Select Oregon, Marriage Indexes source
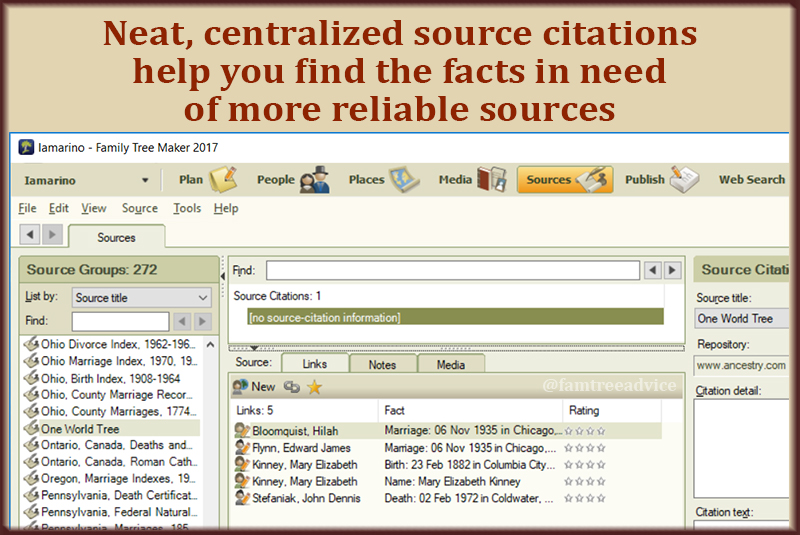 110,478
